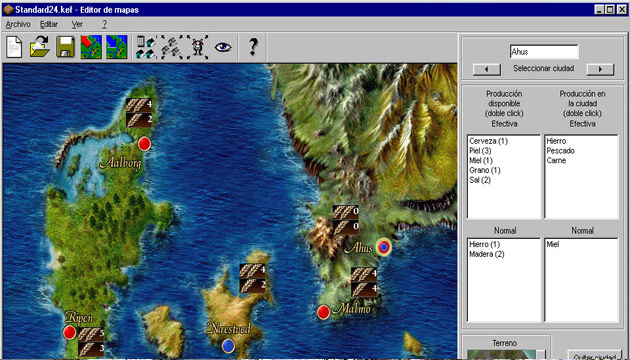Click the lower grain icon above Ahus

point(346,227)
